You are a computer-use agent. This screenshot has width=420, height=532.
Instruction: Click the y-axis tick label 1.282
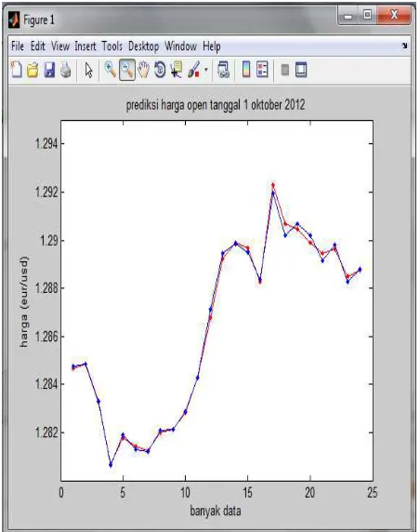46,432
